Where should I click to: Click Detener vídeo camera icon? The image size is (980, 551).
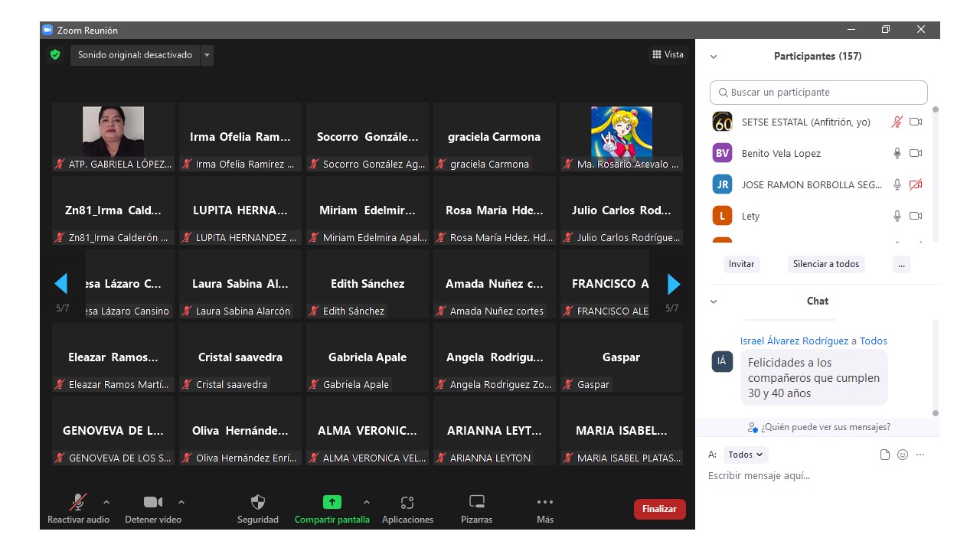coord(153,502)
